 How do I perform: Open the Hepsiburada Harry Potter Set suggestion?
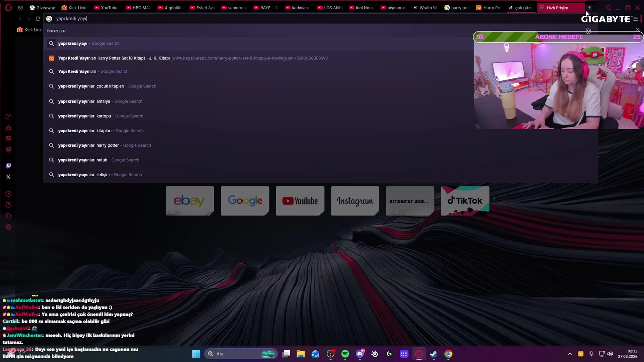(x=320, y=58)
